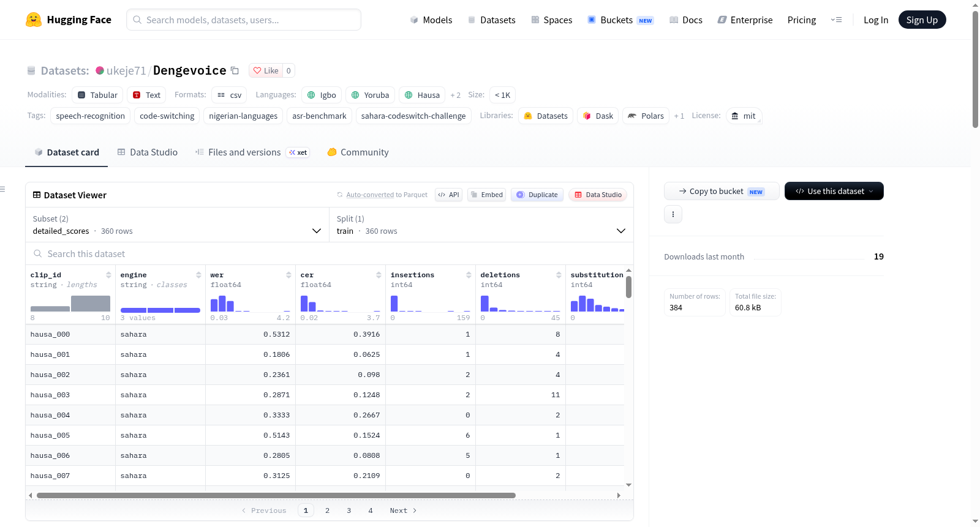
Task: Sort the cer column
Action: (x=379, y=275)
